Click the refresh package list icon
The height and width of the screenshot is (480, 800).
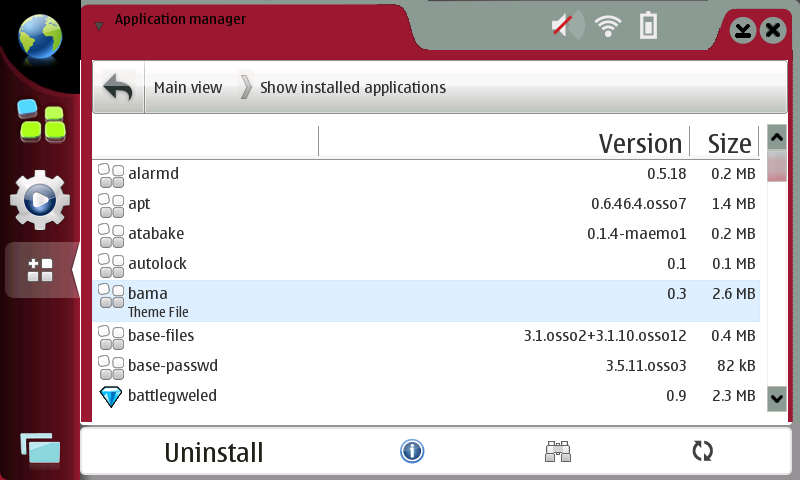pyautogui.click(x=703, y=452)
